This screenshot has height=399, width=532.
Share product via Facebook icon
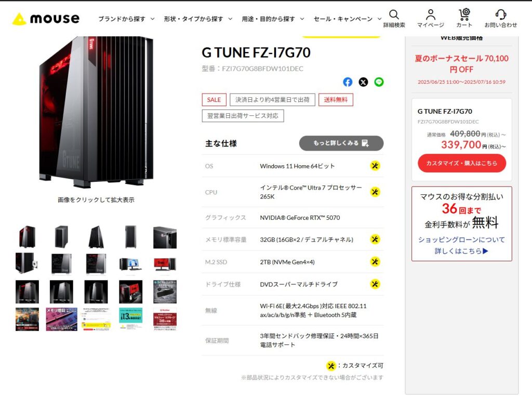click(x=348, y=82)
